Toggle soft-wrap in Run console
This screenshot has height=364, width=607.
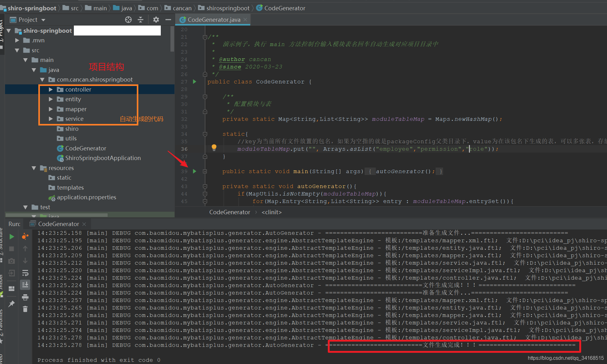[25, 273]
